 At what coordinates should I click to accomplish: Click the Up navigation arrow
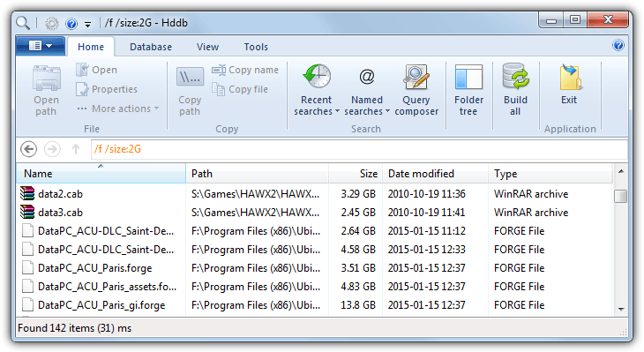[76, 149]
